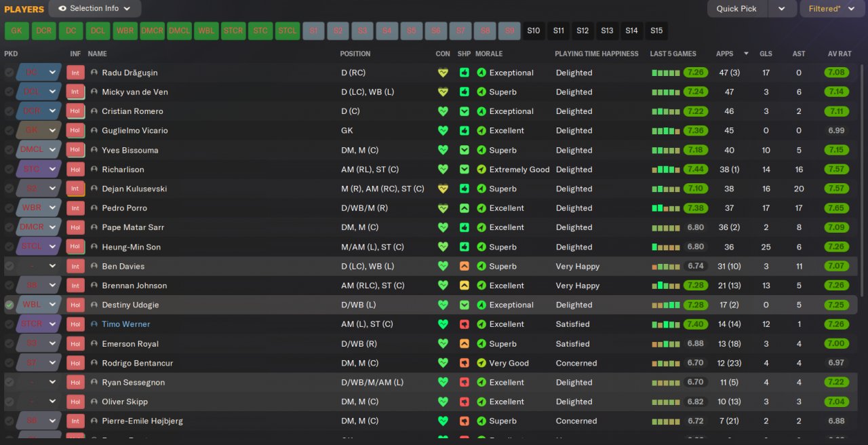Click condition heart for Emerson Royal
Screen dimensions: 868x445
coord(443,343)
